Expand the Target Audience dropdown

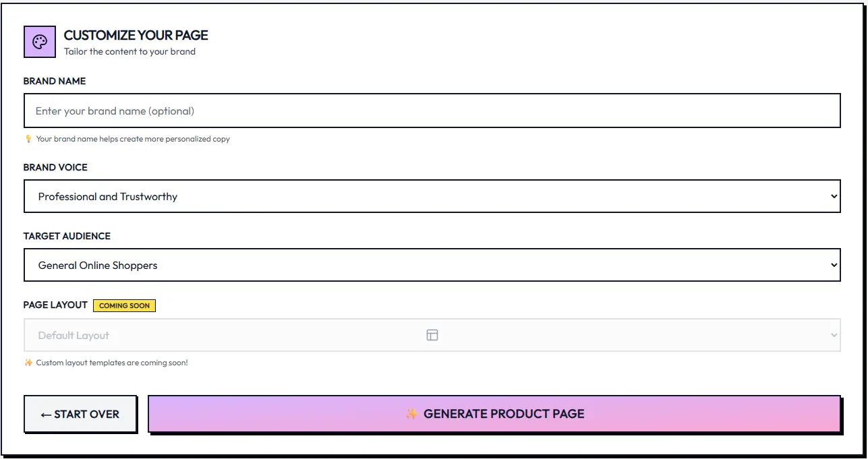click(x=432, y=265)
